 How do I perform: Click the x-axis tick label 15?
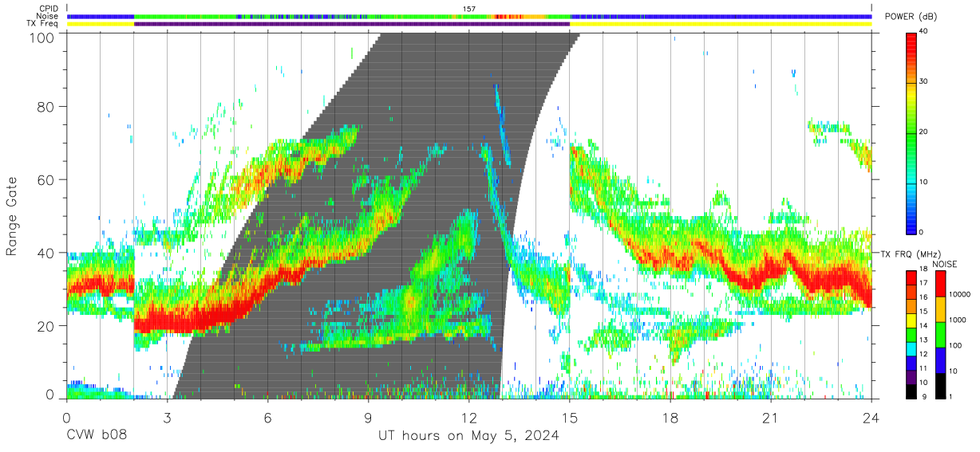tap(570, 418)
